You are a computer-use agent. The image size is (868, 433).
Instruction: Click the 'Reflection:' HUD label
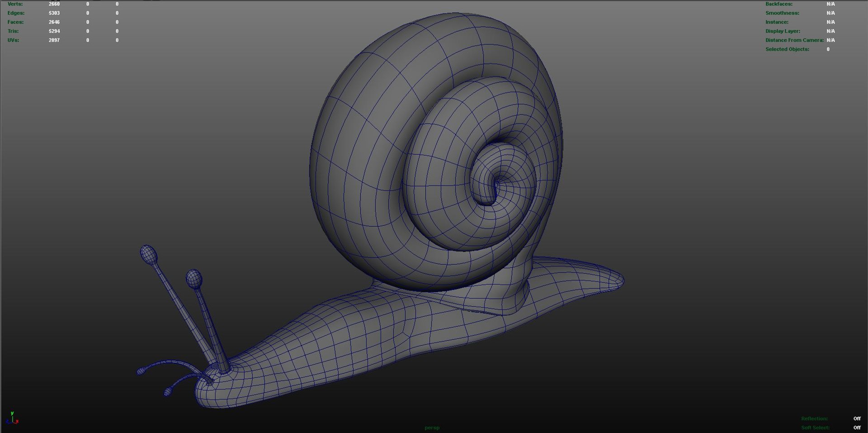[814, 419]
